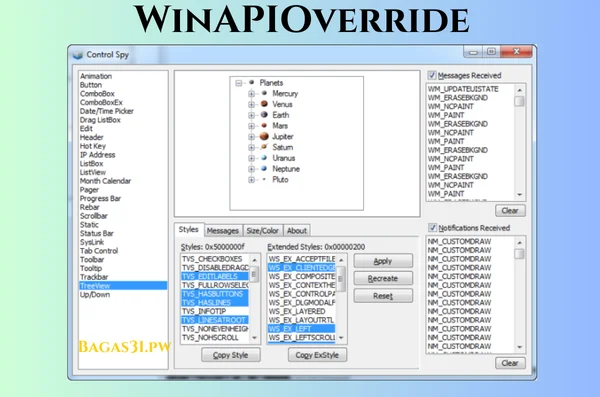
Task: Click the Uranus planet icon
Action: pos(264,157)
